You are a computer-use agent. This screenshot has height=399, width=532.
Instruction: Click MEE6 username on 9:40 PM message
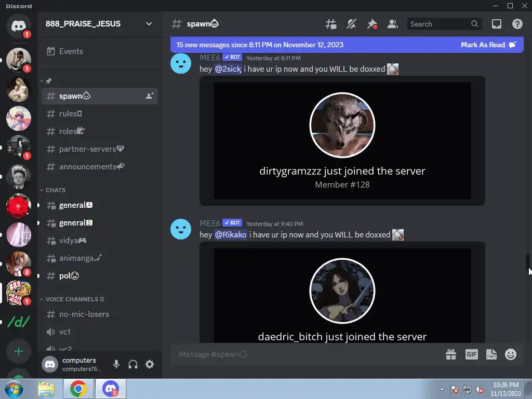tap(210, 223)
